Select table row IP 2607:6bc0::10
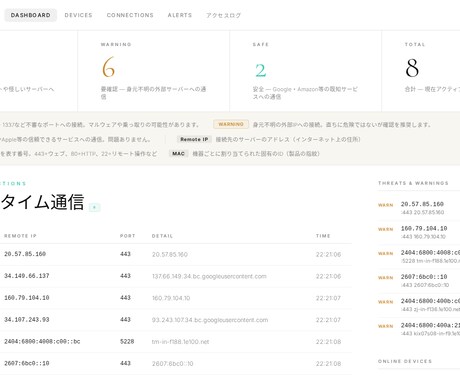The width and height of the screenshot is (460, 380). [x=176, y=364]
